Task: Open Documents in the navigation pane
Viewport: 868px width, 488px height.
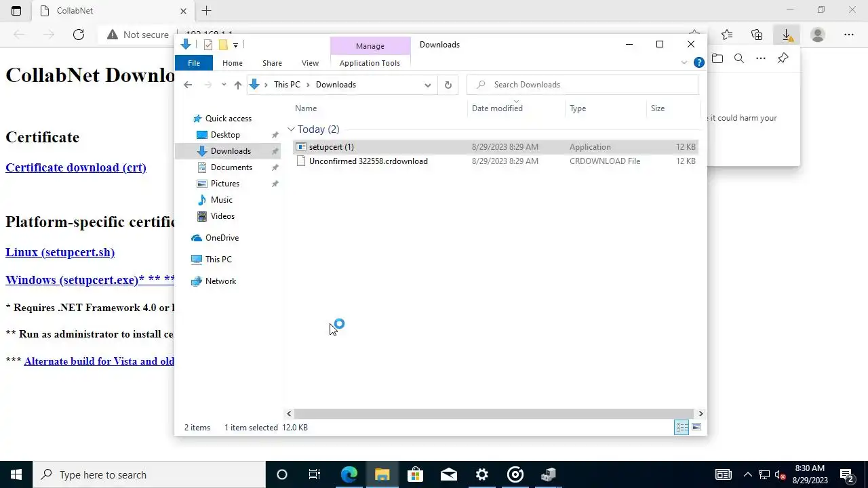Action: click(231, 167)
